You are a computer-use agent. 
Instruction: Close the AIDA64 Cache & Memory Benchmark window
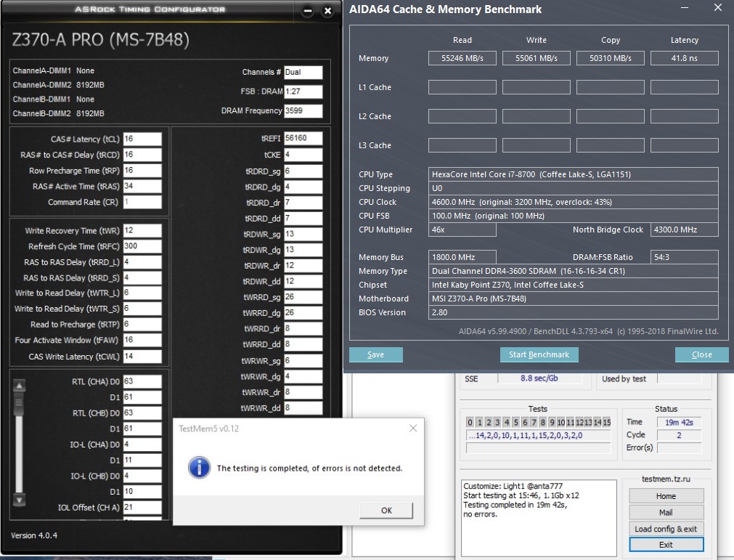click(x=717, y=8)
